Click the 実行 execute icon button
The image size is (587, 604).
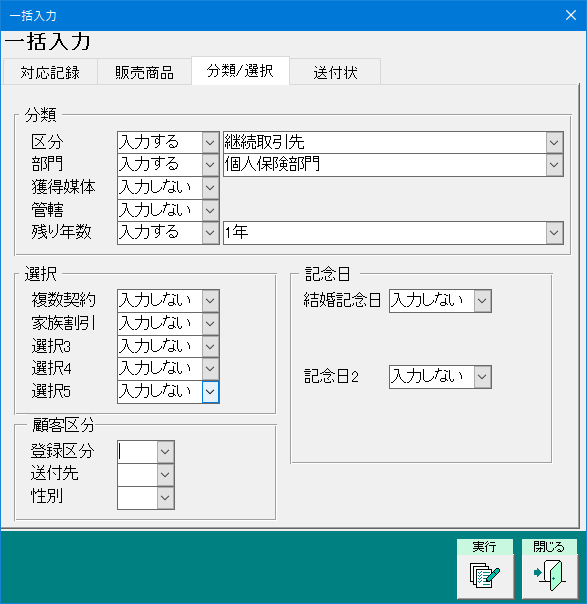(485, 569)
